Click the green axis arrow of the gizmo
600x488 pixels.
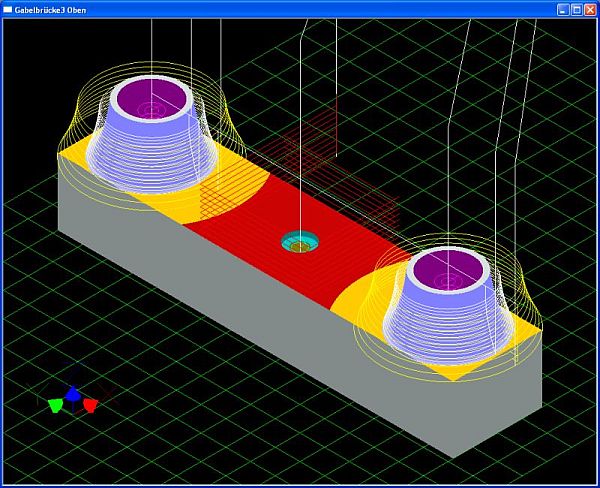pos(55,406)
